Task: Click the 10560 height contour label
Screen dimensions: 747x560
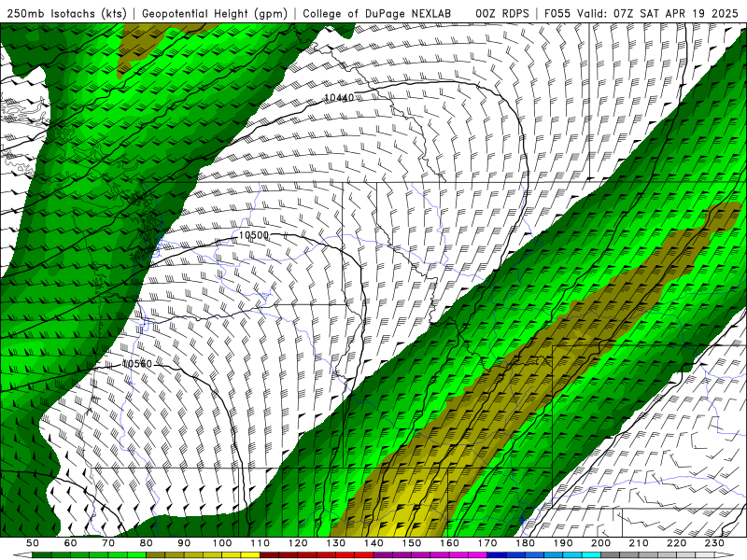Action: [137, 364]
